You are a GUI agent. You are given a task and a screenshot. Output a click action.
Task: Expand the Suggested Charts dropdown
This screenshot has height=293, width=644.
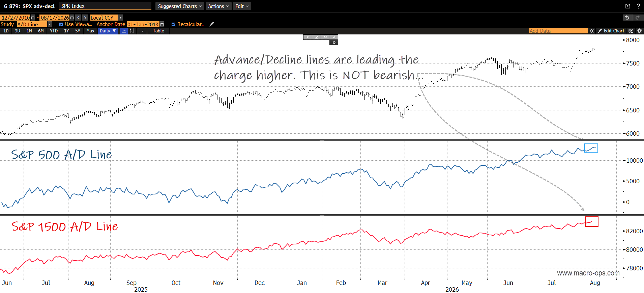(180, 6)
